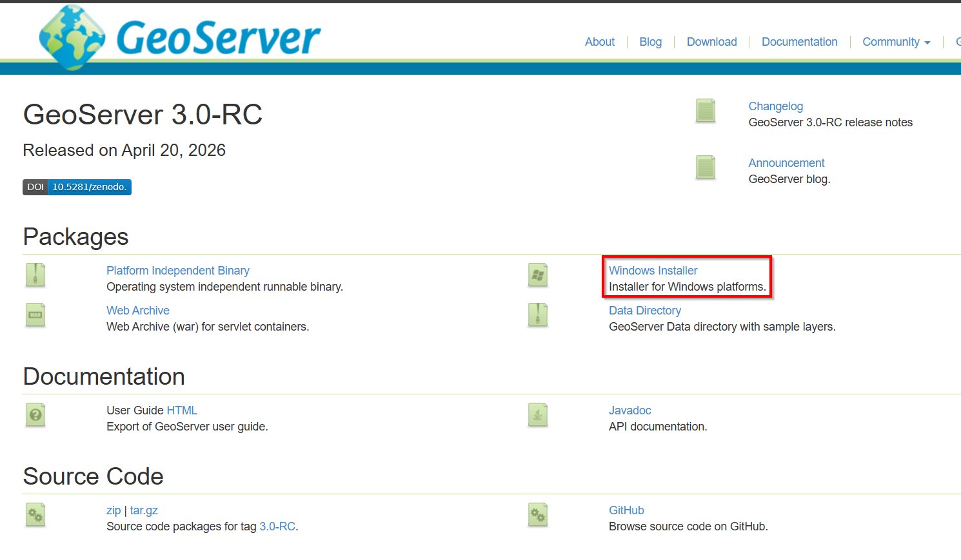Viewport: 961px width, 560px height.
Task: Click the Announcement document icon
Action: [706, 168]
